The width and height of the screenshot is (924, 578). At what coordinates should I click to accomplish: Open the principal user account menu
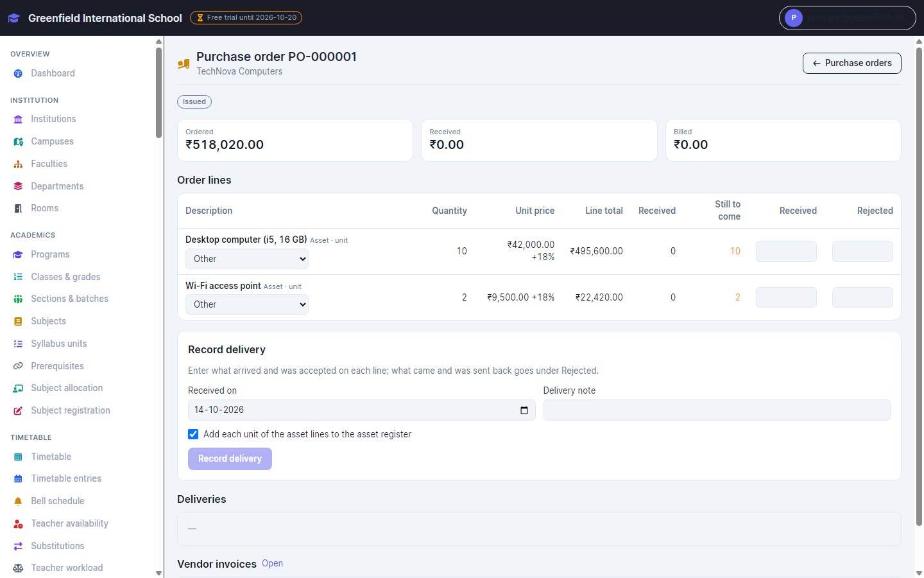click(x=848, y=18)
